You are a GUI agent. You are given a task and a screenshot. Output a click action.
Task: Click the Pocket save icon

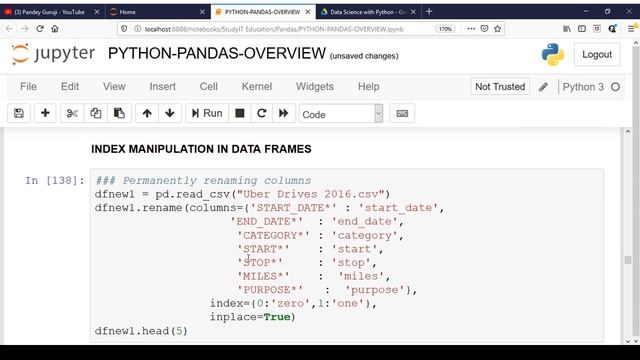coord(484,29)
